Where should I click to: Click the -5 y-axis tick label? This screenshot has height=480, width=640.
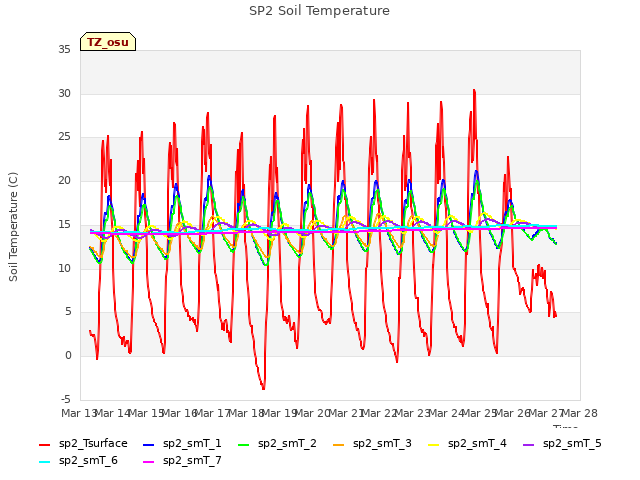(66, 399)
